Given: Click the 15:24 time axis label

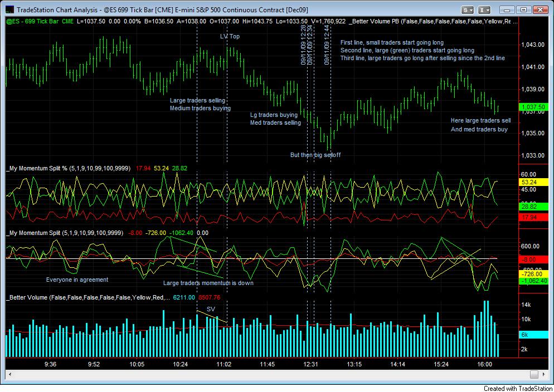Looking at the screenshot, I should [441, 365].
